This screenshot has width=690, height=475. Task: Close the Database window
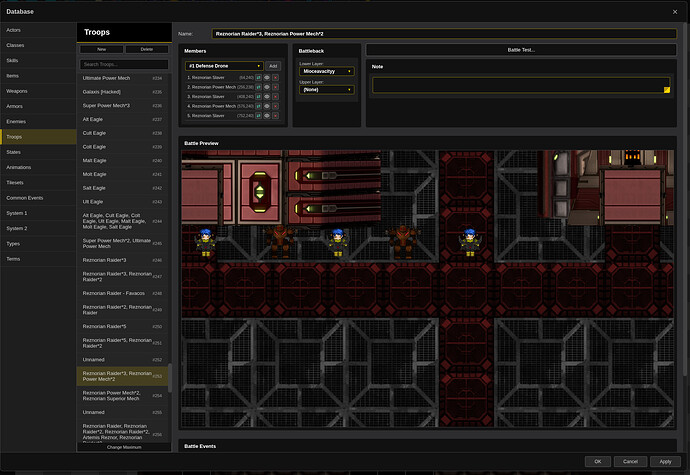(x=675, y=12)
